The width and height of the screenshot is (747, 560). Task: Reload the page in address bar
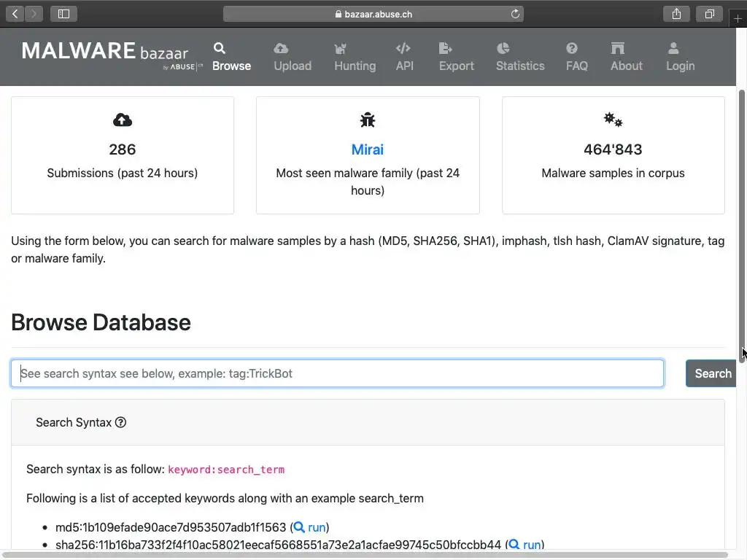point(515,14)
